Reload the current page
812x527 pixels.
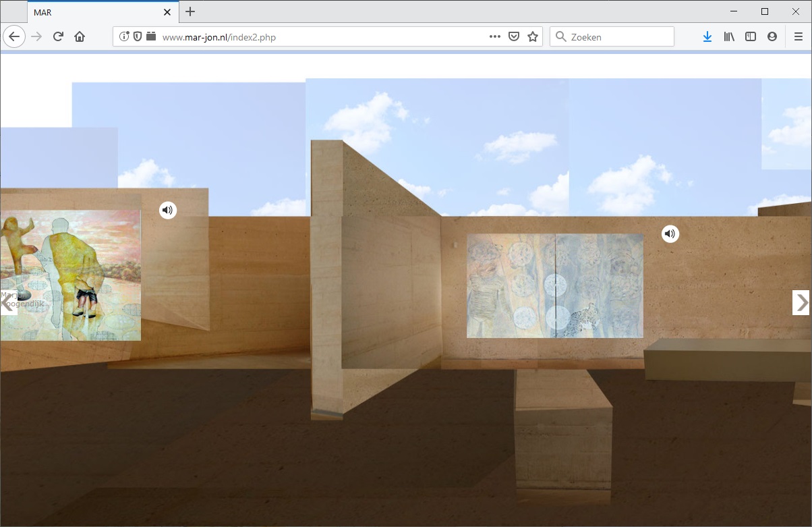click(58, 37)
